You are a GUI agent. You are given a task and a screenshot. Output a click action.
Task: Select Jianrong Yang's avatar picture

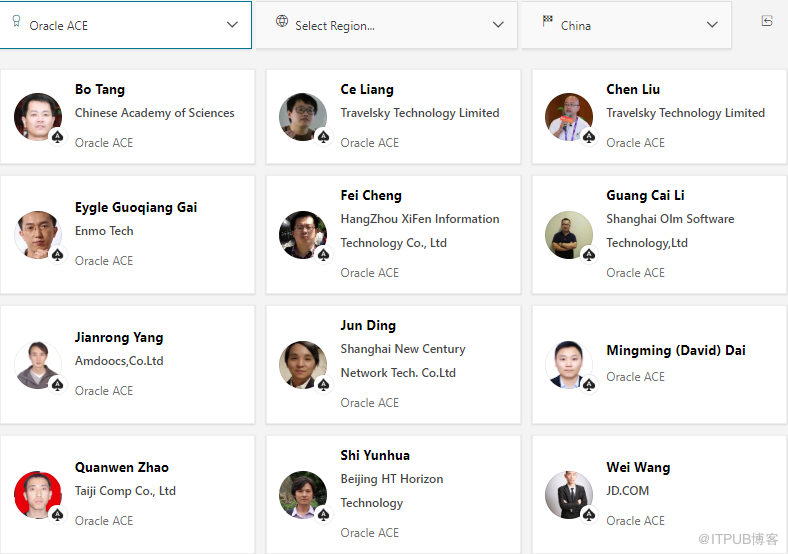point(38,365)
